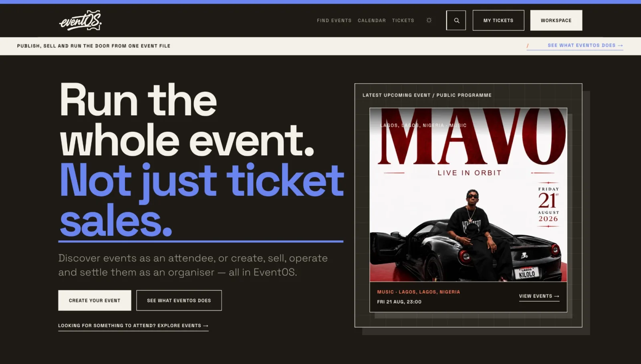Screen dimensions: 641x364
Task: Click the See What EventOS Does button under the headline
Action: pos(179,300)
